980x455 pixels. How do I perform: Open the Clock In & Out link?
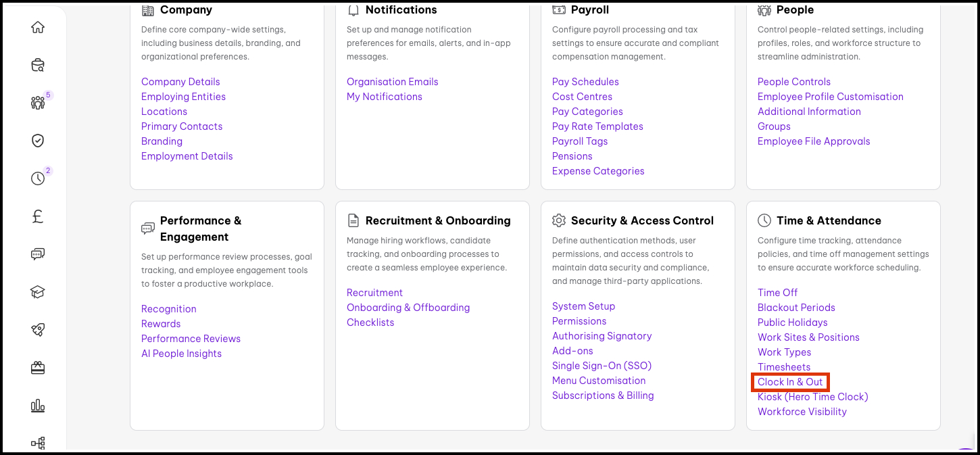pos(790,382)
